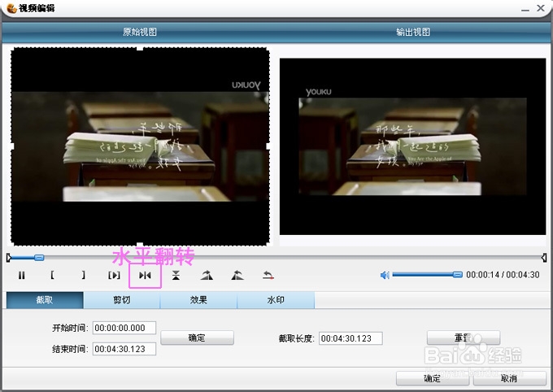This screenshot has height=392, width=553.
Task: Rotate the video 90 degrees clockwise
Action: pos(207,275)
